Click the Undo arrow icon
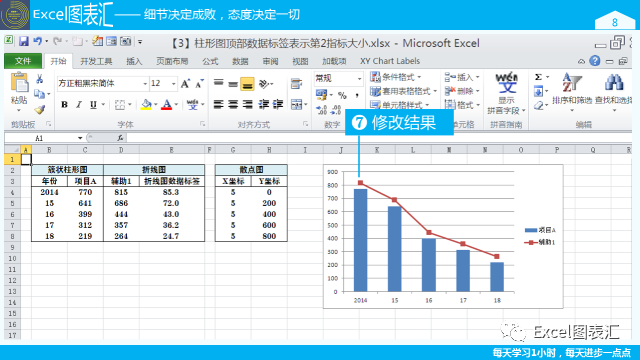 [38, 41]
